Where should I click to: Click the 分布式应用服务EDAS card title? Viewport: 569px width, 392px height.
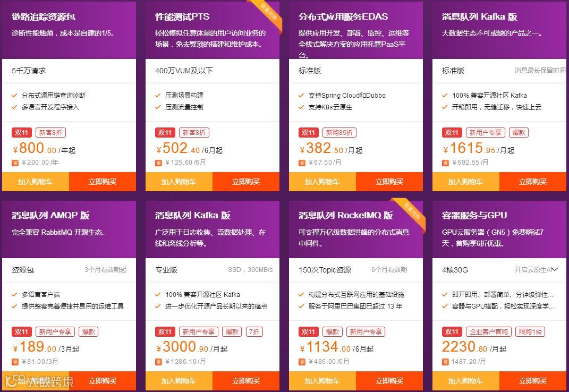point(343,16)
